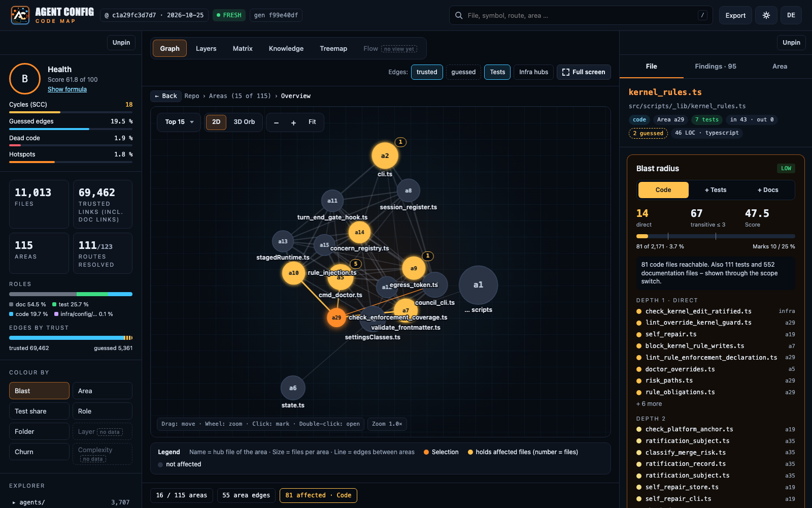Click the Full screen button
Screen dimensions: 812x508
click(x=584, y=72)
